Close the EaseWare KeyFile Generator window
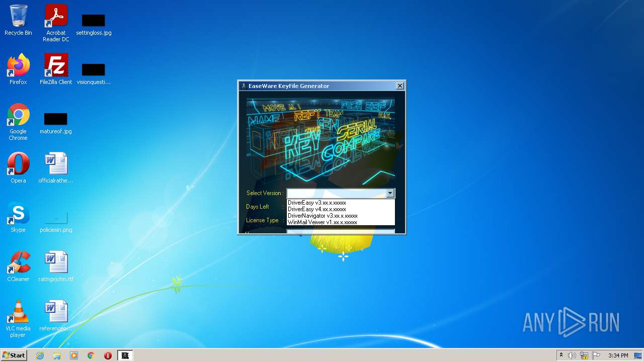The height and width of the screenshot is (362, 644). 400,86
